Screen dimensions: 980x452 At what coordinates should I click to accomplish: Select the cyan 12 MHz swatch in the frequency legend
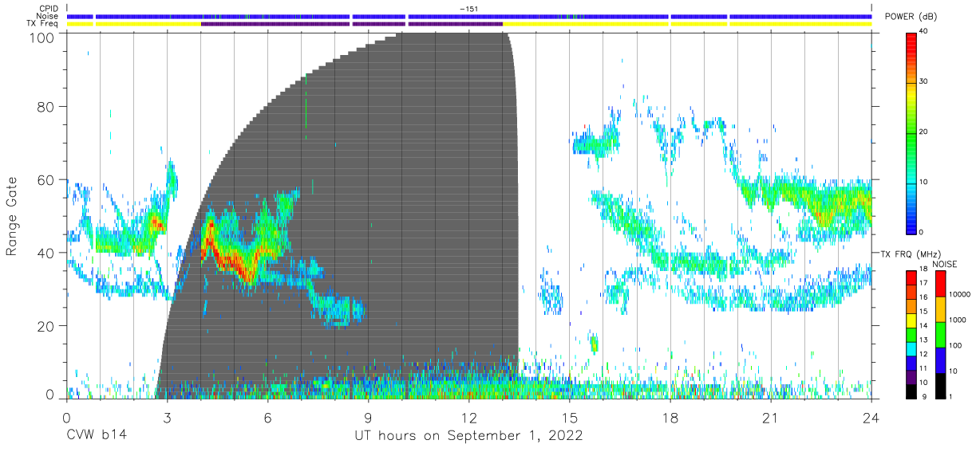(911, 349)
